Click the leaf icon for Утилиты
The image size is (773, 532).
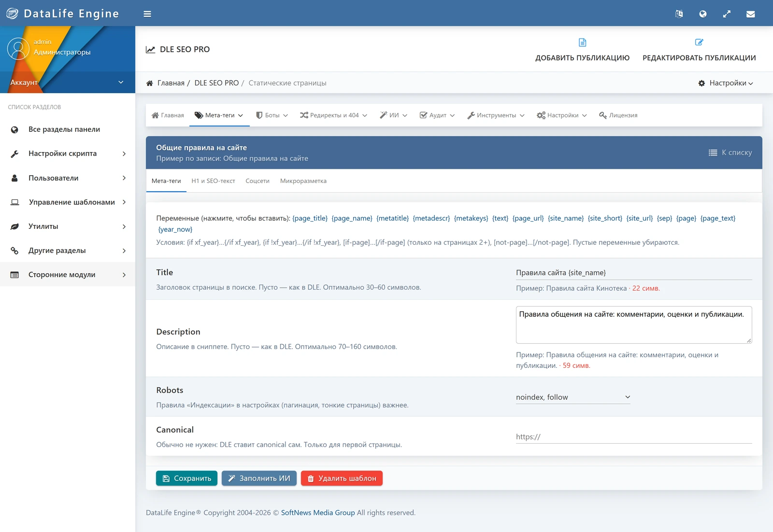[14, 226]
